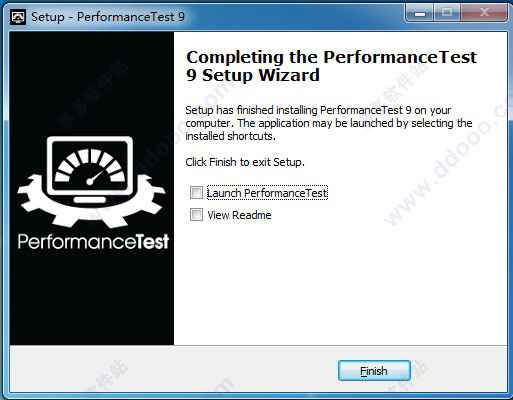Image resolution: width=513 pixels, height=400 pixels.
Task: Enable the Launch PerformanceTest checkbox
Action: pyautogui.click(x=196, y=192)
